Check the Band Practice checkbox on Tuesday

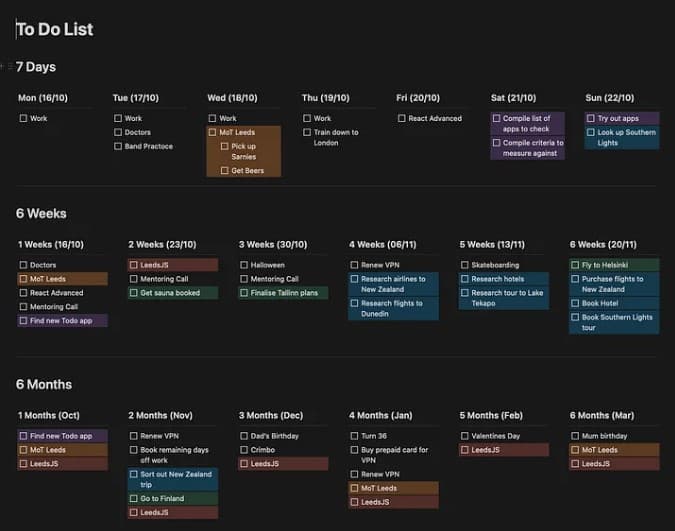[118, 146]
